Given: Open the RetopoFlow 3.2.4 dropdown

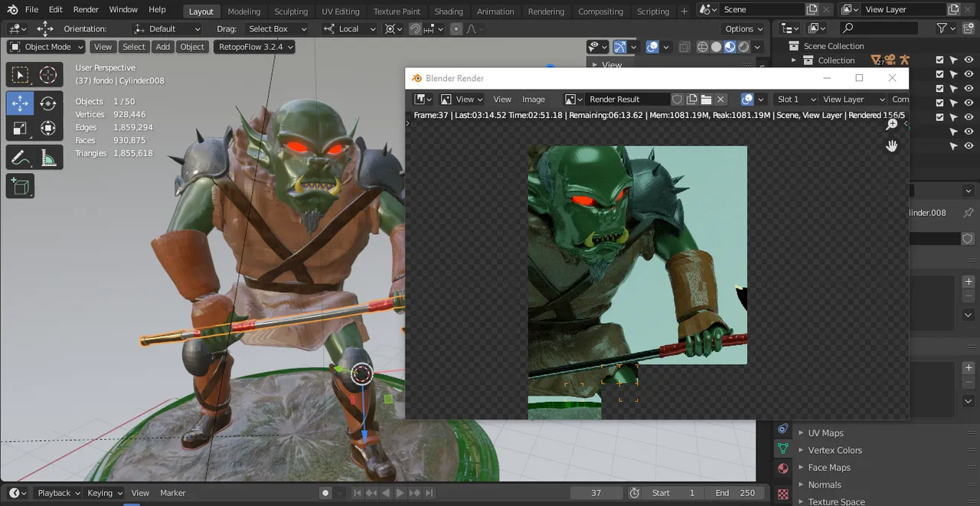Looking at the screenshot, I should point(256,47).
